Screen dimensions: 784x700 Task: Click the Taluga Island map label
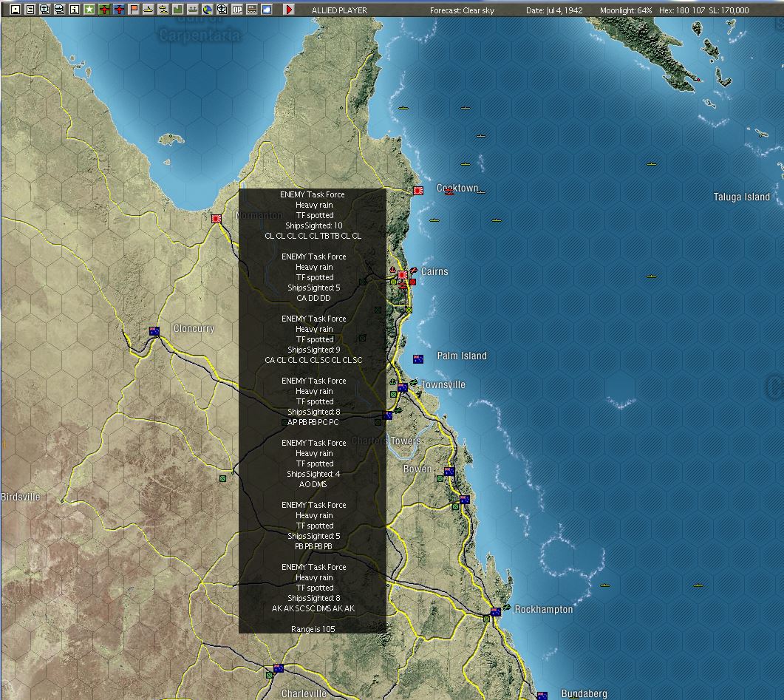(741, 197)
